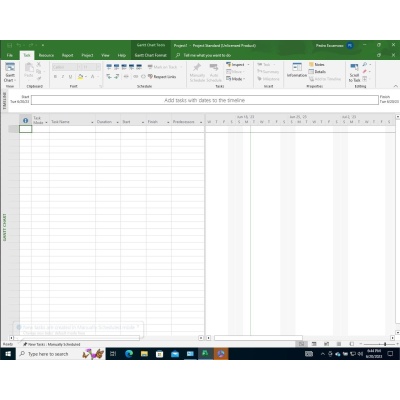Open the Help ribbon tab

click(122, 55)
